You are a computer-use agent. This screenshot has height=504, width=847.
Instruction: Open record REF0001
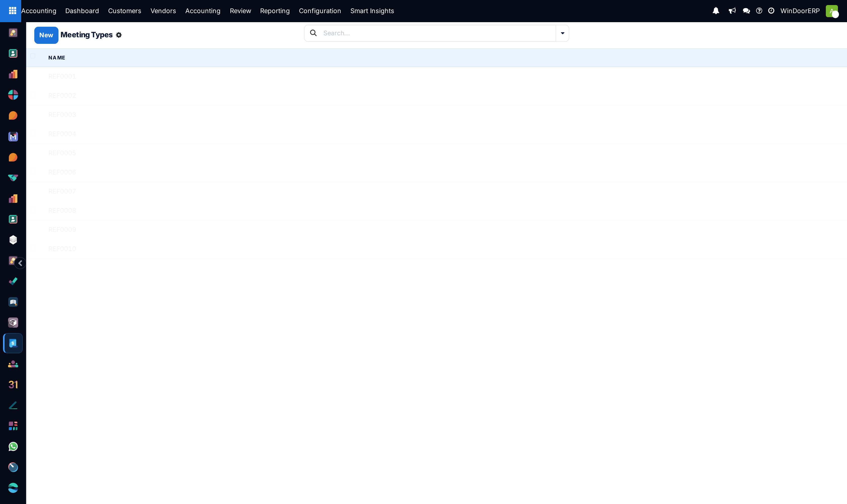pyautogui.click(x=436, y=76)
